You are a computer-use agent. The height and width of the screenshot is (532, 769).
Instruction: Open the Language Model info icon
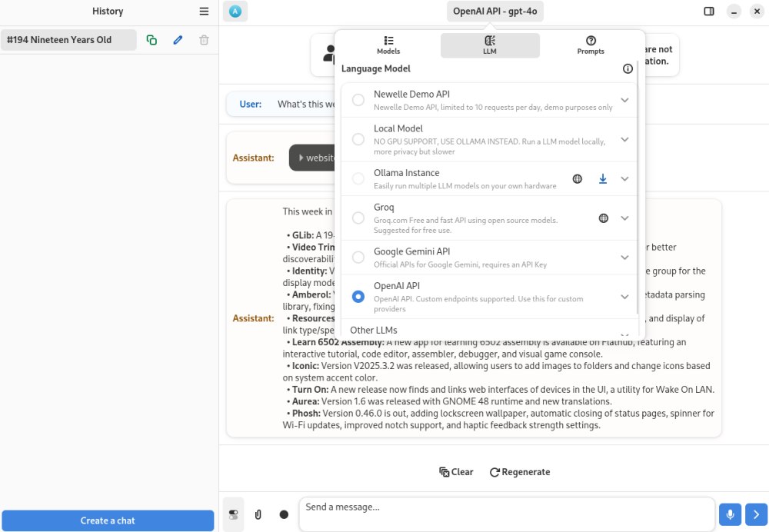click(628, 68)
